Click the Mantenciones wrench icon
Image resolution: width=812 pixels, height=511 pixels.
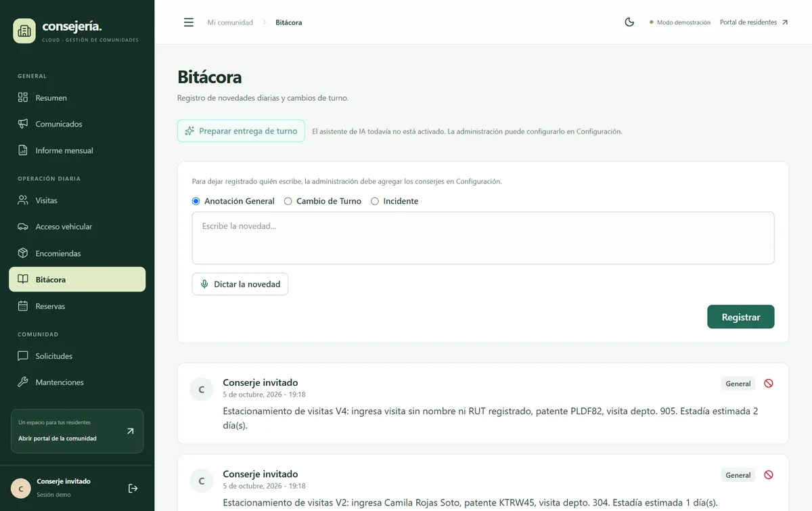[23, 382]
